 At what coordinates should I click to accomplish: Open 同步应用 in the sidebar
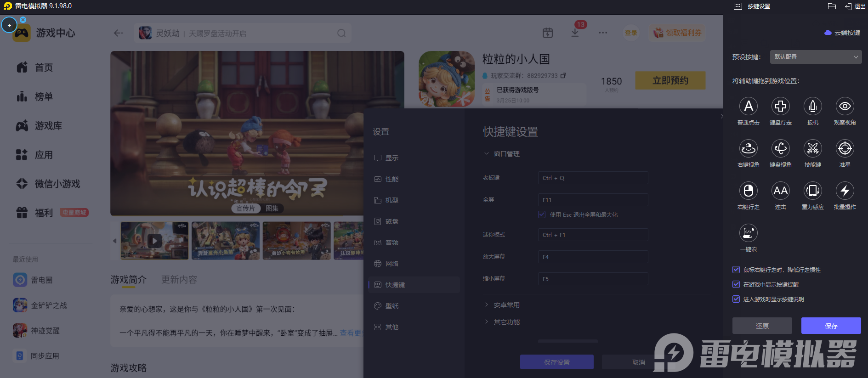(36, 355)
